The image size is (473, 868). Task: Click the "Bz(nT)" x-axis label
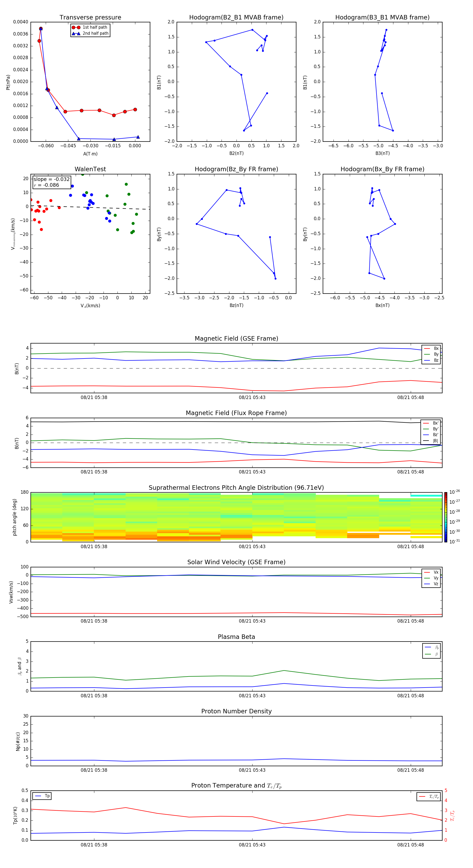click(236, 305)
